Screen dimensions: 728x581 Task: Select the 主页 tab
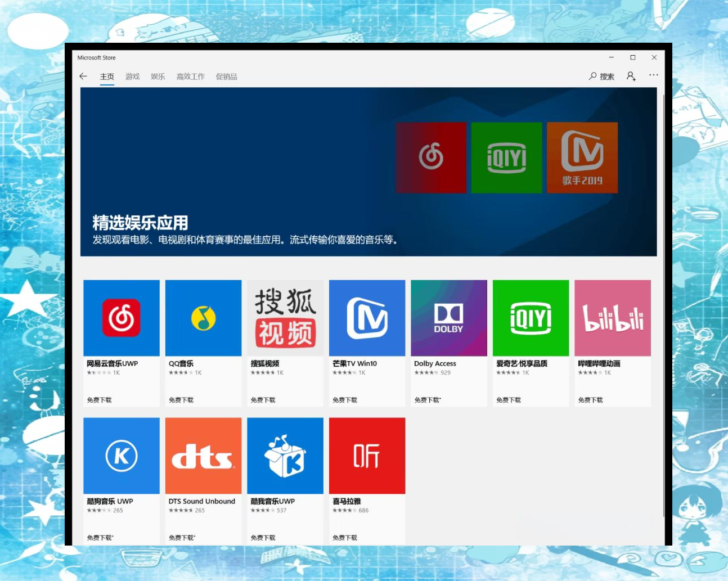(x=107, y=76)
